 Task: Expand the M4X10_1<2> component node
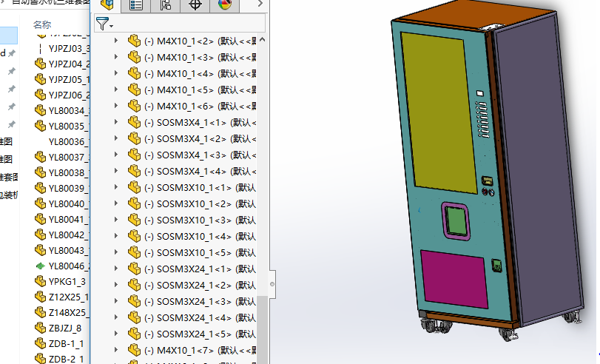pos(116,41)
